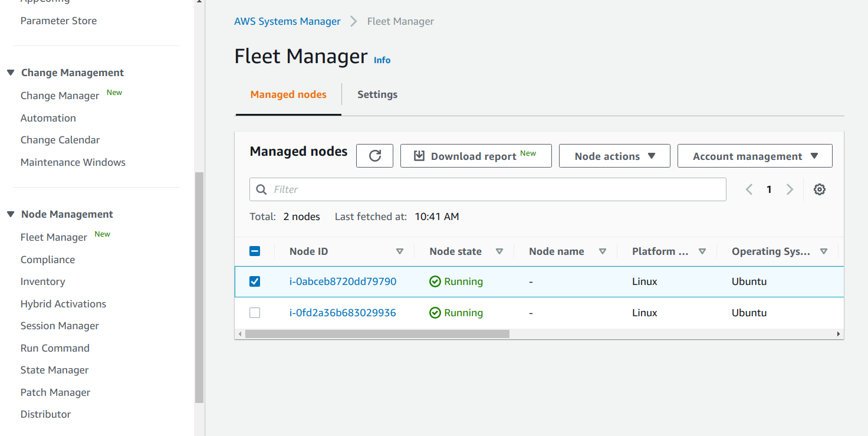Click the scroll-left arrow of horizontal scrollbar
The width and height of the screenshot is (868, 436).
(240, 334)
